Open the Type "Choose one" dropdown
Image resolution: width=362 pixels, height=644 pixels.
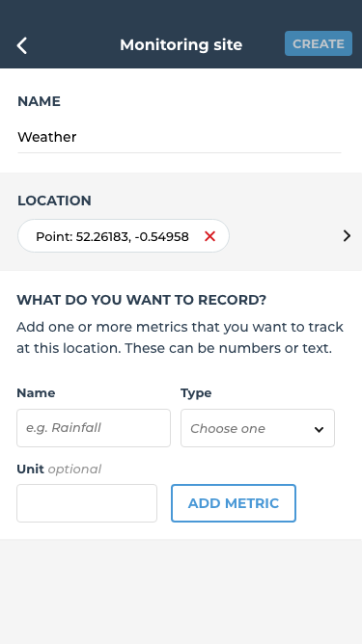[x=258, y=428]
